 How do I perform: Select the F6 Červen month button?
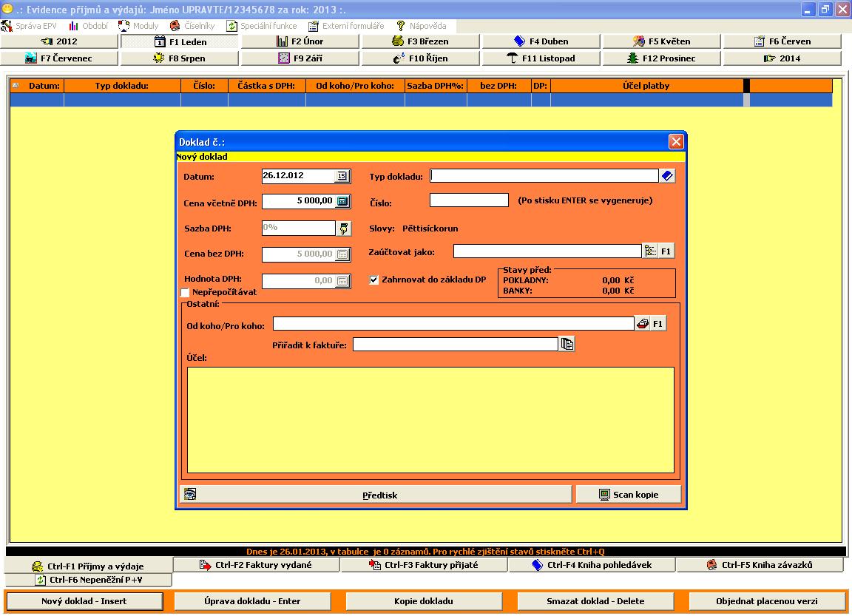click(x=782, y=41)
